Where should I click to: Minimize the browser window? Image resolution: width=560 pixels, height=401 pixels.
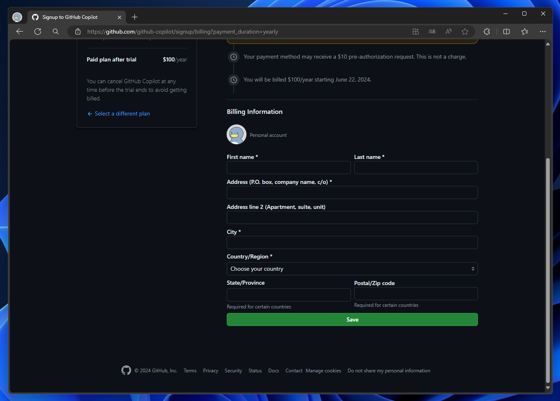tap(505, 14)
